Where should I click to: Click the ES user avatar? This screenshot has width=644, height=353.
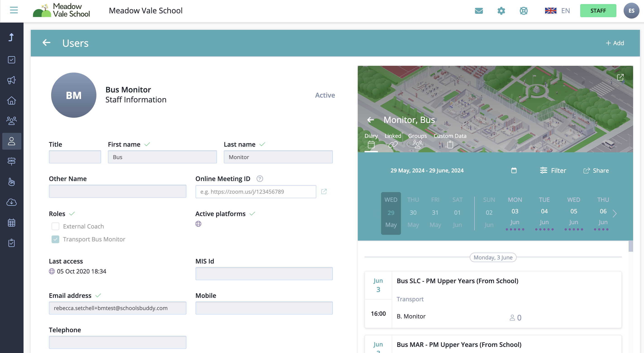coord(632,11)
